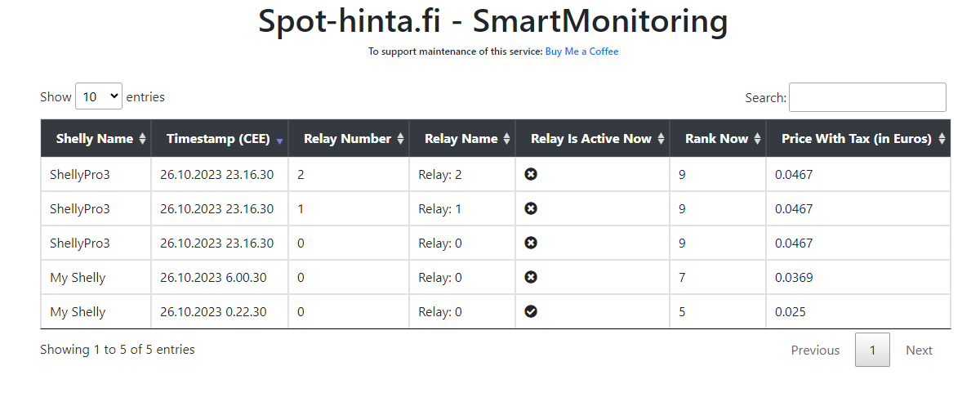Go to the Next page
The width and height of the screenshot is (980, 402).
918,350
